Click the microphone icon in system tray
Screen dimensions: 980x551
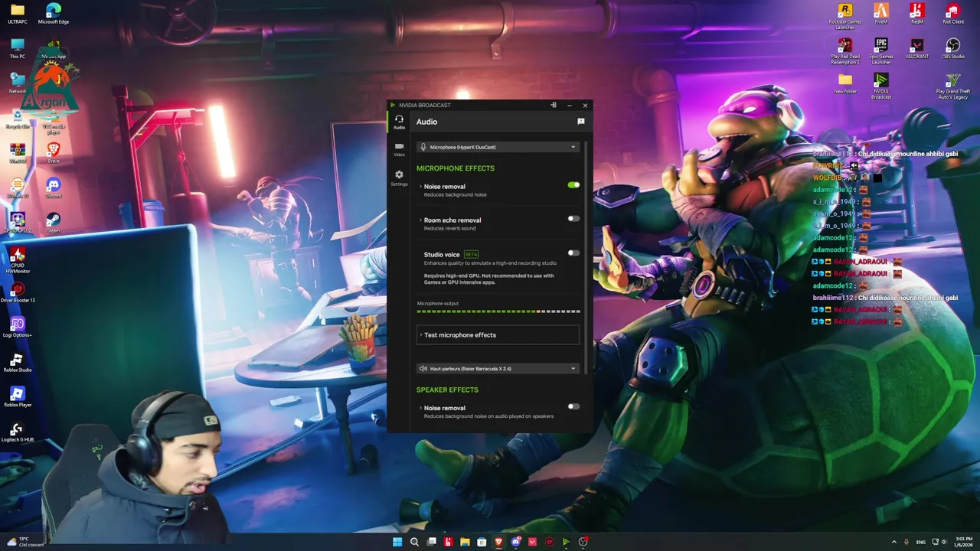click(x=906, y=542)
